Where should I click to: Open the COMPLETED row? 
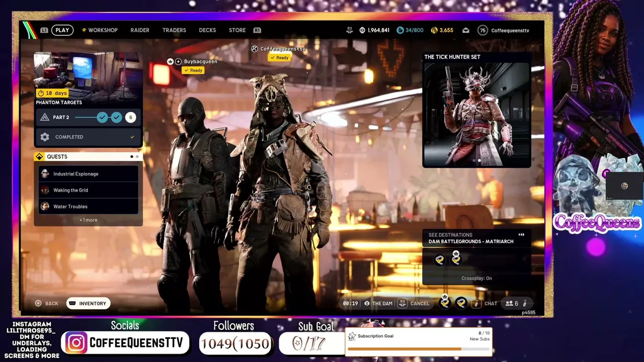[x=88, y=137]
